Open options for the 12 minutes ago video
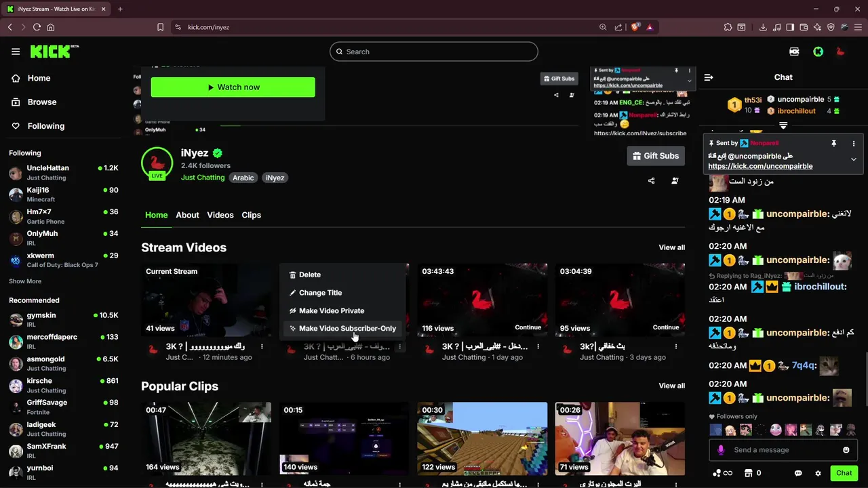 tap(262, 346)
